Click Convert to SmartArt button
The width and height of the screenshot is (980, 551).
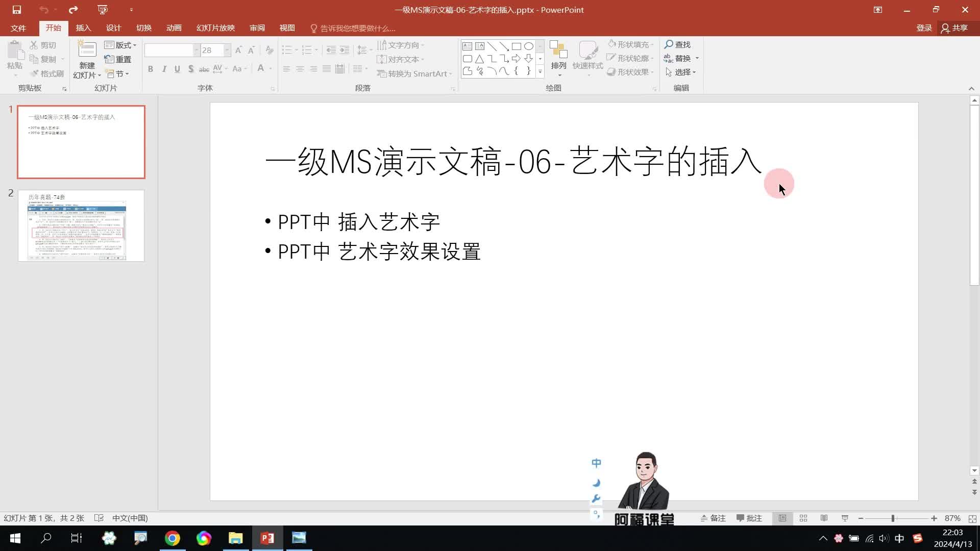[414, 73]
